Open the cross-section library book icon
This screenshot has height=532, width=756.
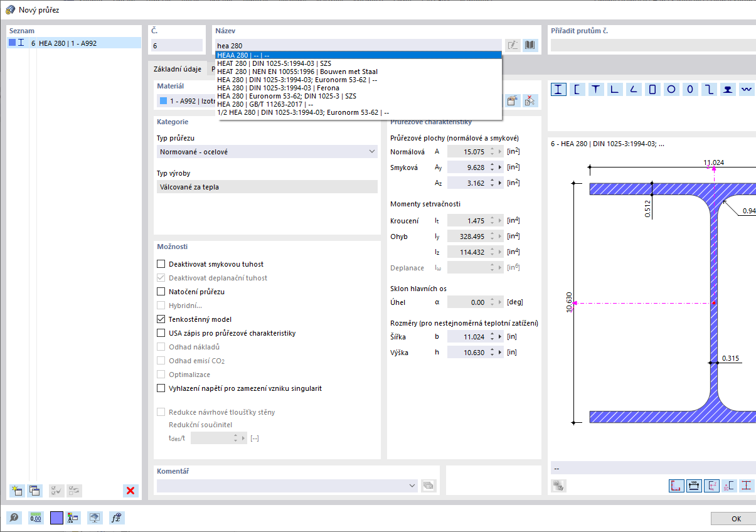[531, 45]
